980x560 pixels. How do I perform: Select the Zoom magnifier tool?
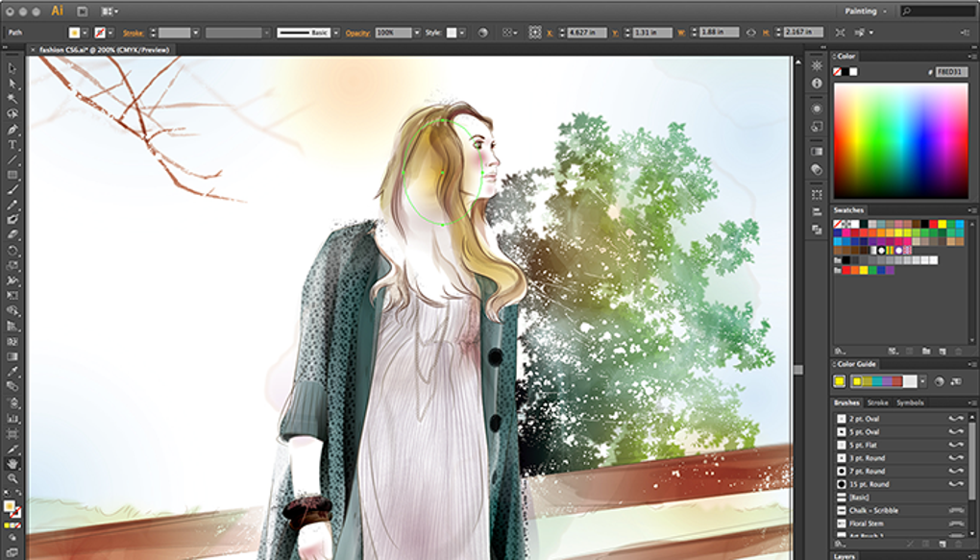12,478
